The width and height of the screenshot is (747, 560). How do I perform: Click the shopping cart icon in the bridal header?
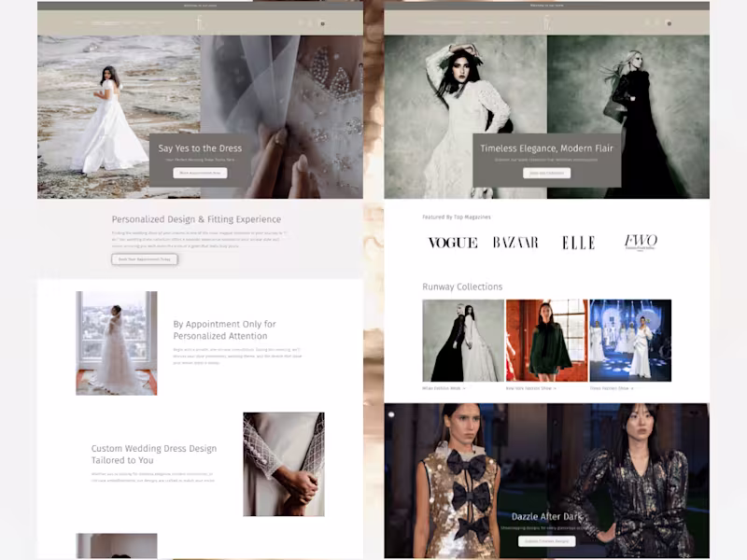coord(324,23)
